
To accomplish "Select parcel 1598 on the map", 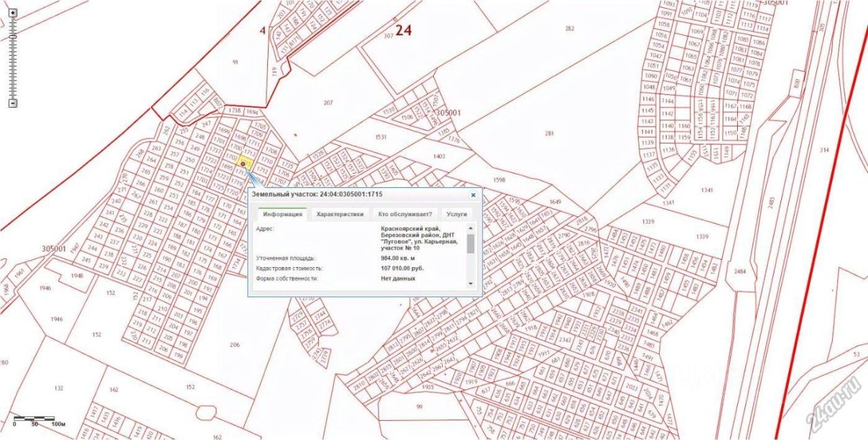I will (x=500, y=180).
